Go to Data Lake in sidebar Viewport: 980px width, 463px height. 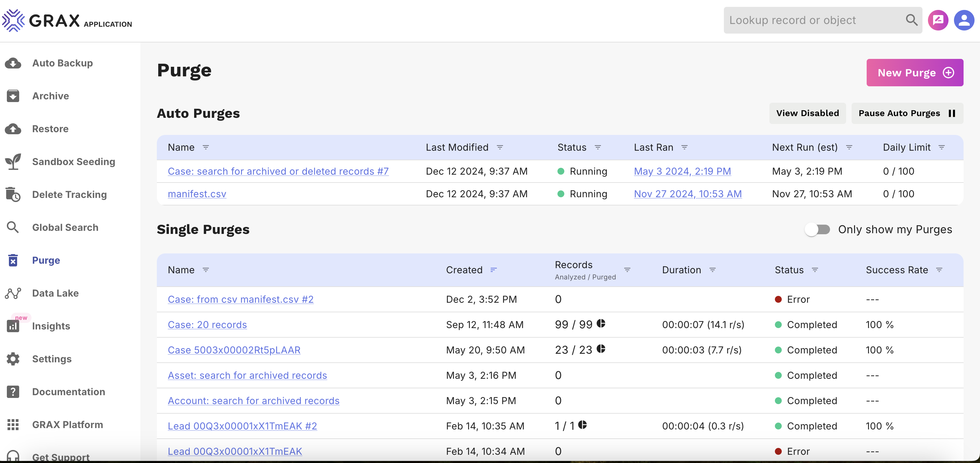pos(55,293)
